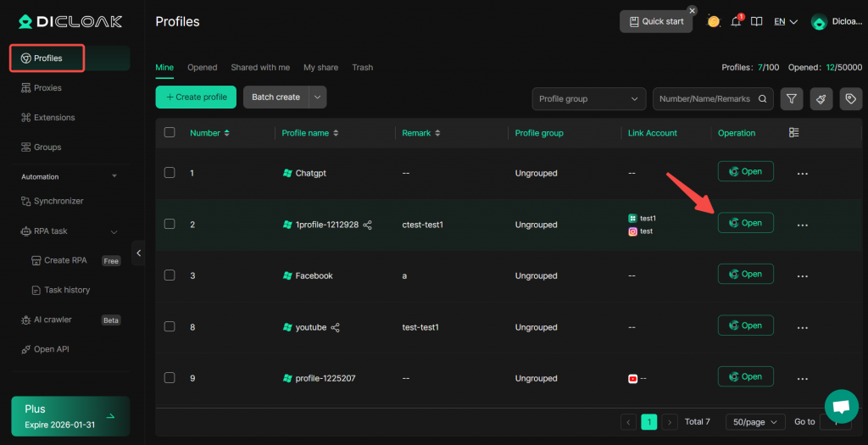Open the column settings icon

(794, 133)
